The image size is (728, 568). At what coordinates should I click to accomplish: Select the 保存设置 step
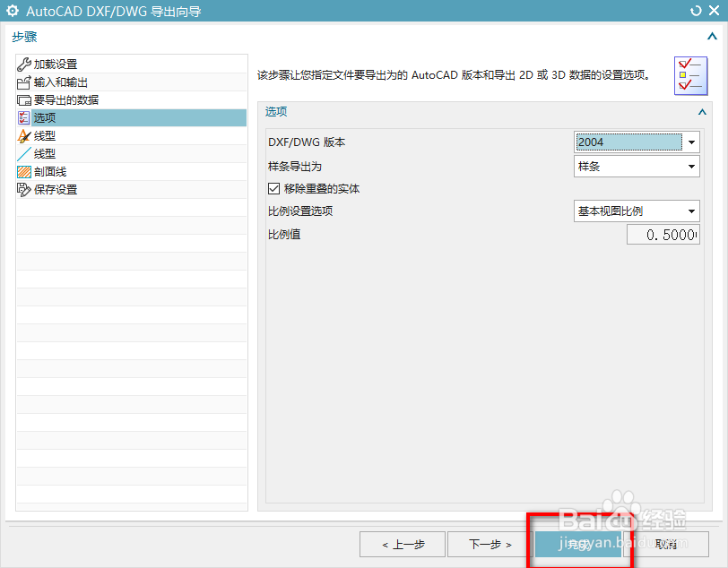point(132,189)
